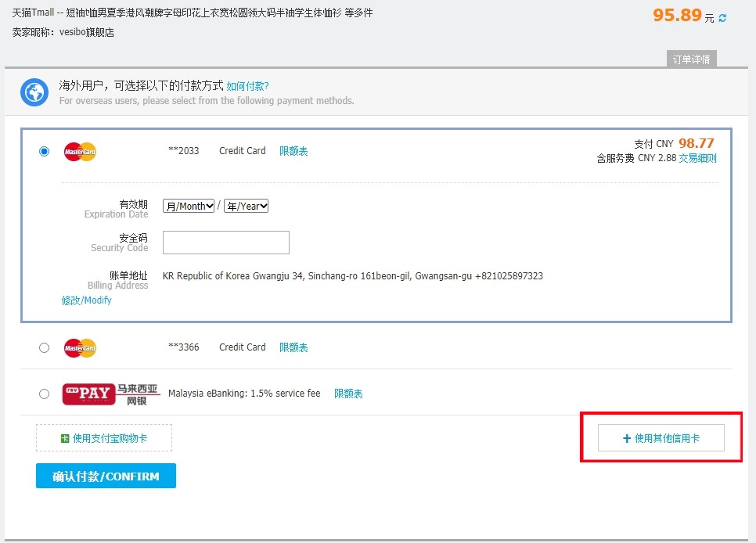The height and width of the screenshot is (543, 756).
Task: Open 限额表 link for card **2033
Action: (293, 151)
